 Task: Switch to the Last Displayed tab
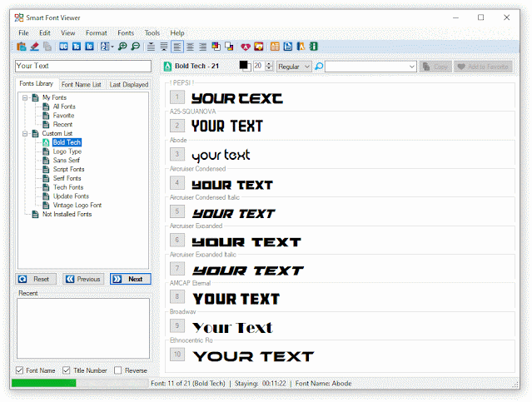(x=129, y=84)
